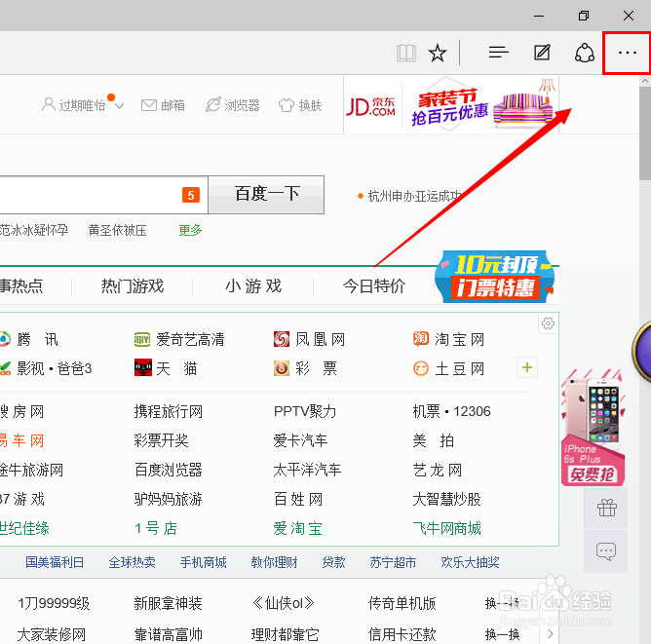
Task: Open 教你理财 promo link
Action: click(274, 563)
